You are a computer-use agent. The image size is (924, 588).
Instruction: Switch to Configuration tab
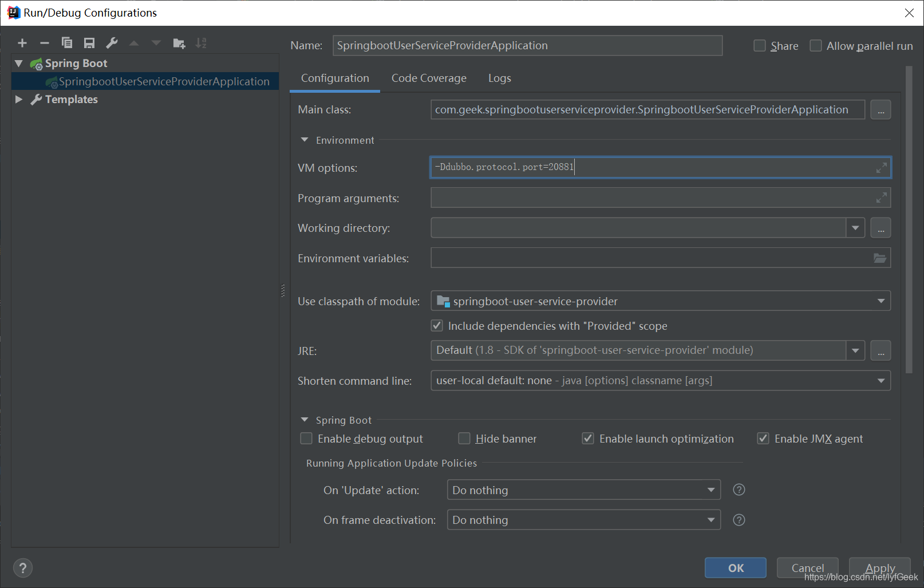click(x=335, y=78)
